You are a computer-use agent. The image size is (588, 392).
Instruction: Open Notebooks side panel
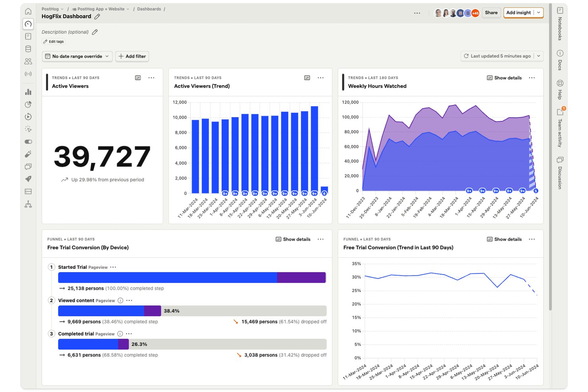[560, 23]
